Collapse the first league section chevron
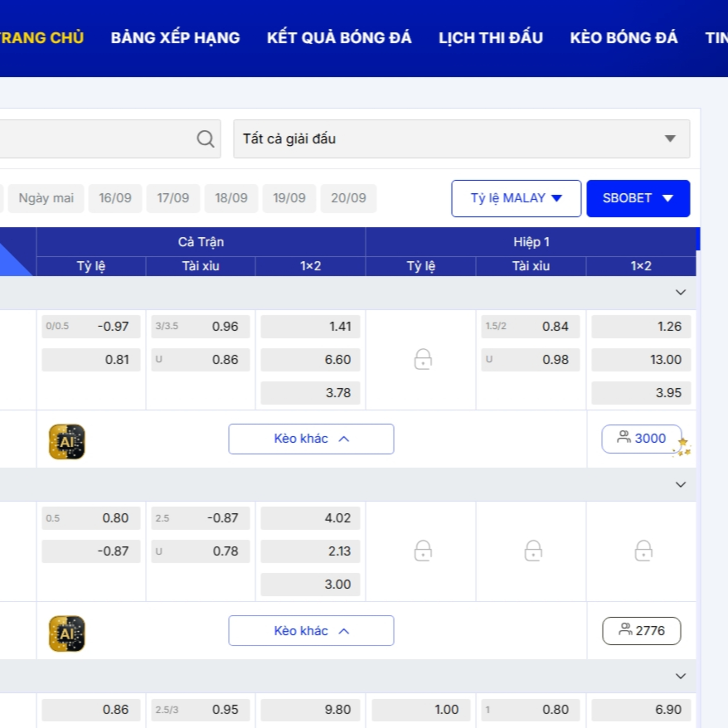 coord(680,292)
